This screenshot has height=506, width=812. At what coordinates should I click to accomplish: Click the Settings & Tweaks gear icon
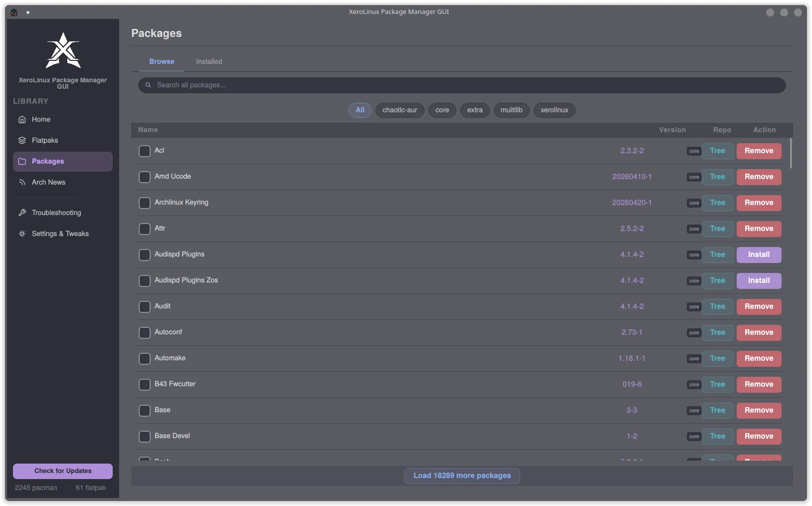tap(22, 234)
